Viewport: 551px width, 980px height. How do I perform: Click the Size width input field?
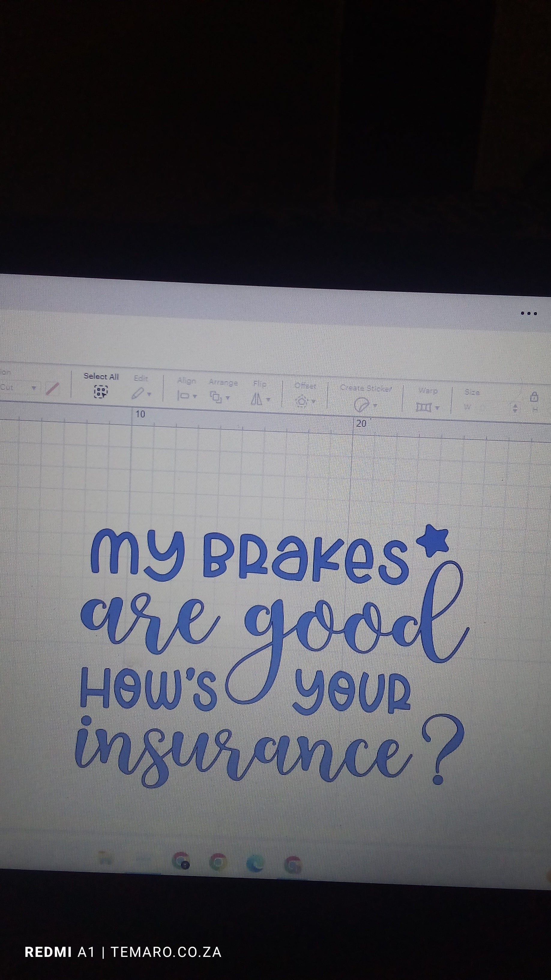coord(491,408)
